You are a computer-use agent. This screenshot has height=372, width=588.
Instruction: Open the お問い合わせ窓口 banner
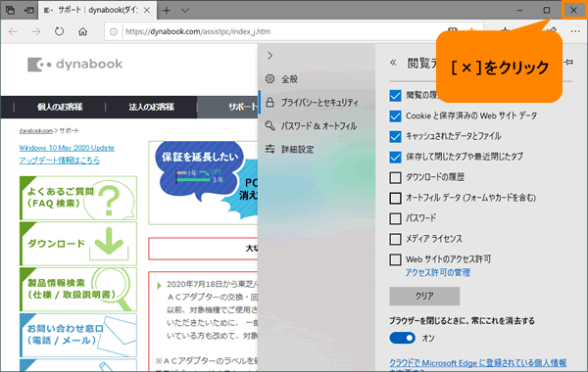78,335
